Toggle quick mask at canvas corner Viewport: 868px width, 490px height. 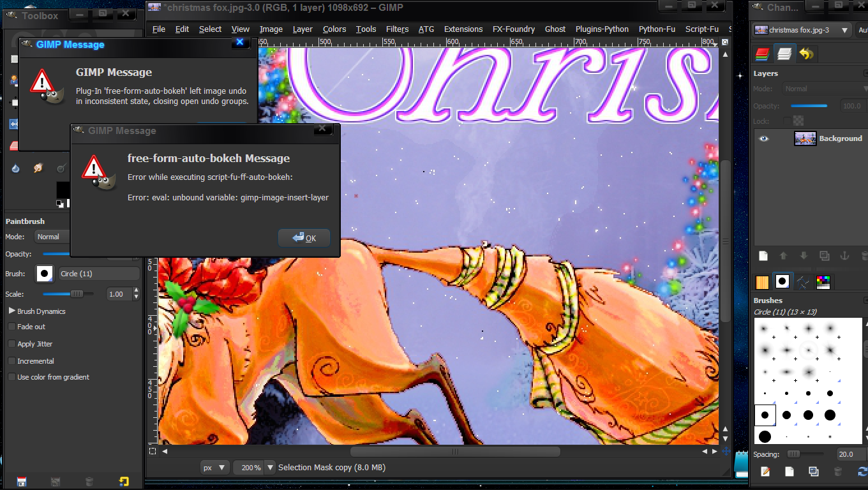point(152,451)
